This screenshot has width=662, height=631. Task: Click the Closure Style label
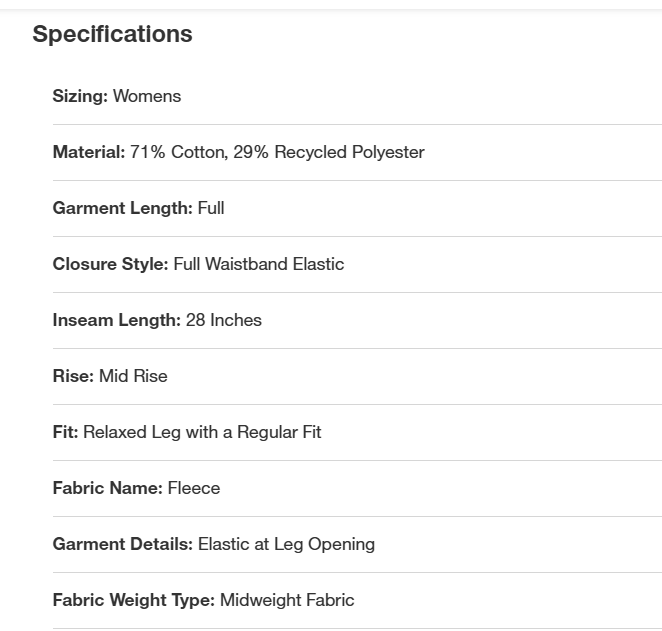tap(110, 264)
